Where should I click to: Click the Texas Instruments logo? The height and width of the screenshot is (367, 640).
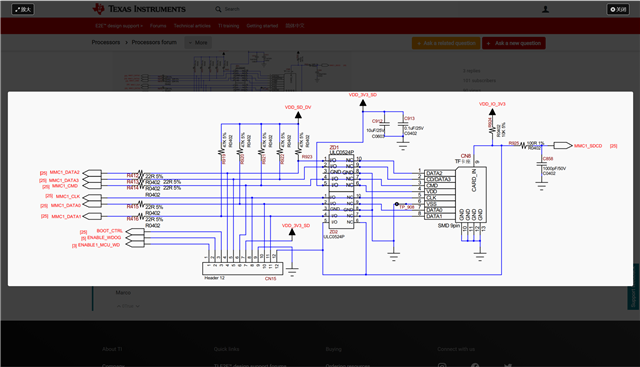(139, 9)
